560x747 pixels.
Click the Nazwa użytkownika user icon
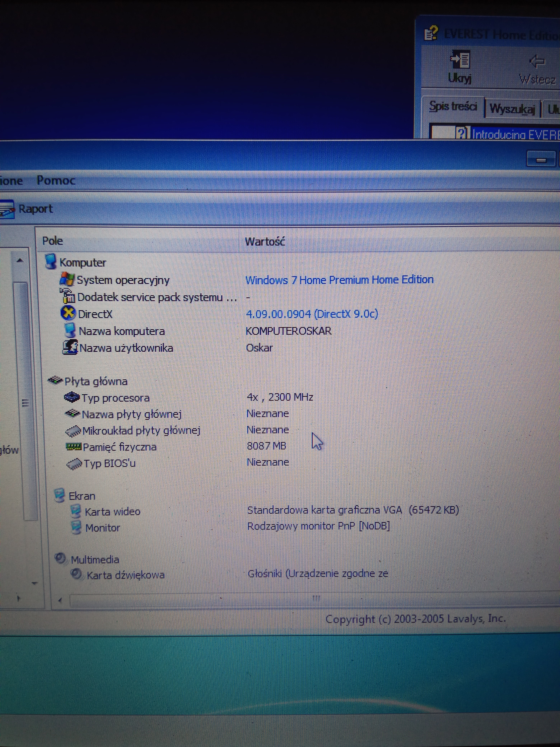click(x=70, y=347)
